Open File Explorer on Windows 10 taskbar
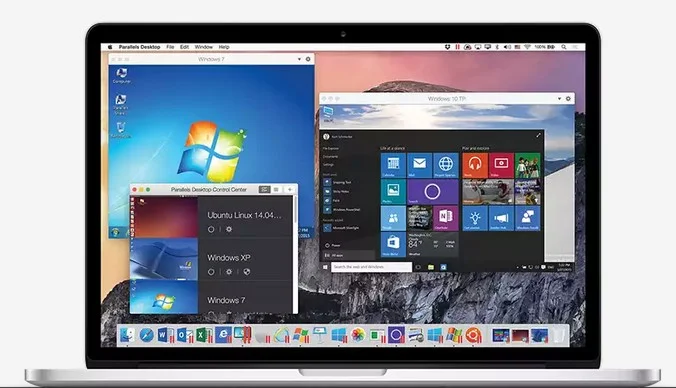676x388 pixels. tap(431, 267)
